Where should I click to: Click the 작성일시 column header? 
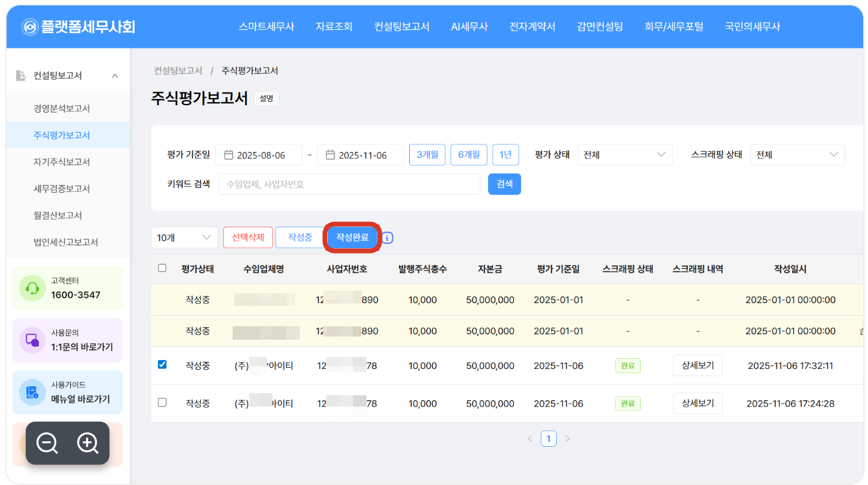[x=790, y=269]
